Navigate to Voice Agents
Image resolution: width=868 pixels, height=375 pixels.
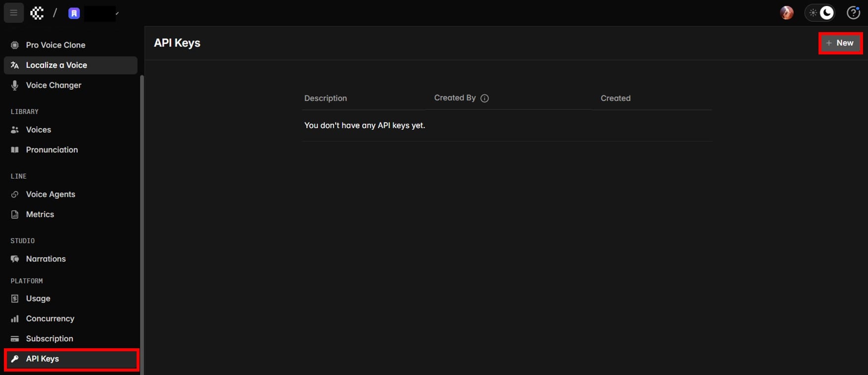point(50,194)
